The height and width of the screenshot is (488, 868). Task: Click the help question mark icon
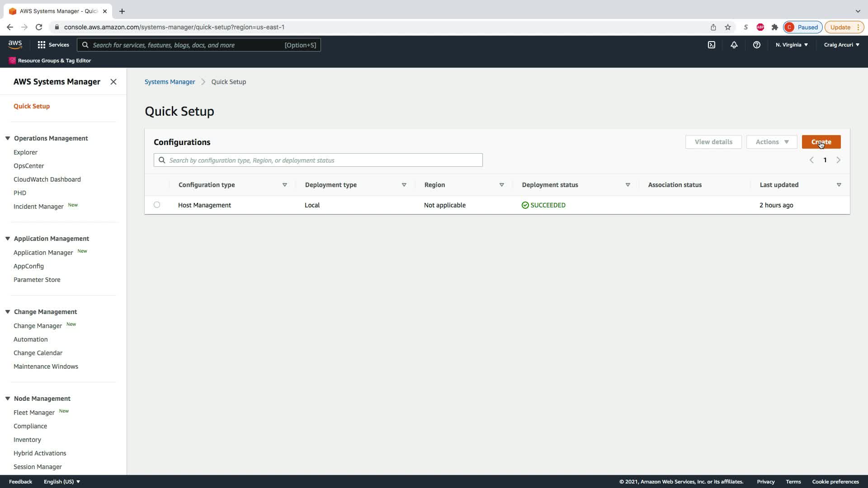click(x=757, y=45)
